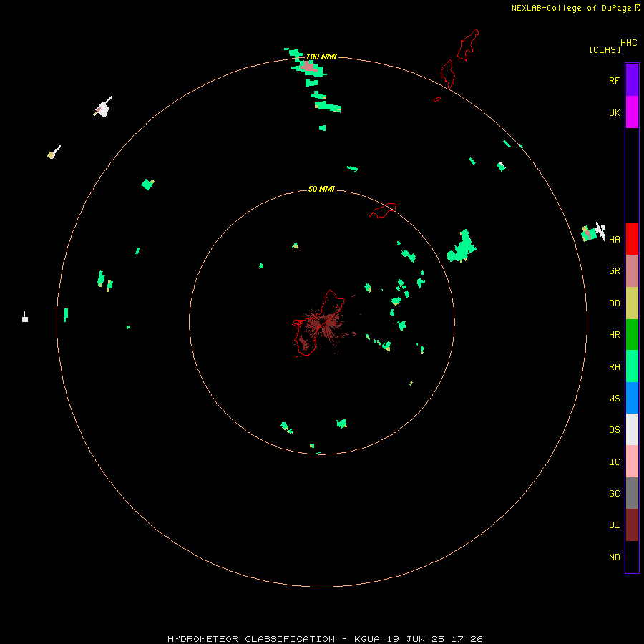Image resolution: width=644 pixels, height=644 pixels.
Task: Click the purple RF color swatch
Action: 632,80
